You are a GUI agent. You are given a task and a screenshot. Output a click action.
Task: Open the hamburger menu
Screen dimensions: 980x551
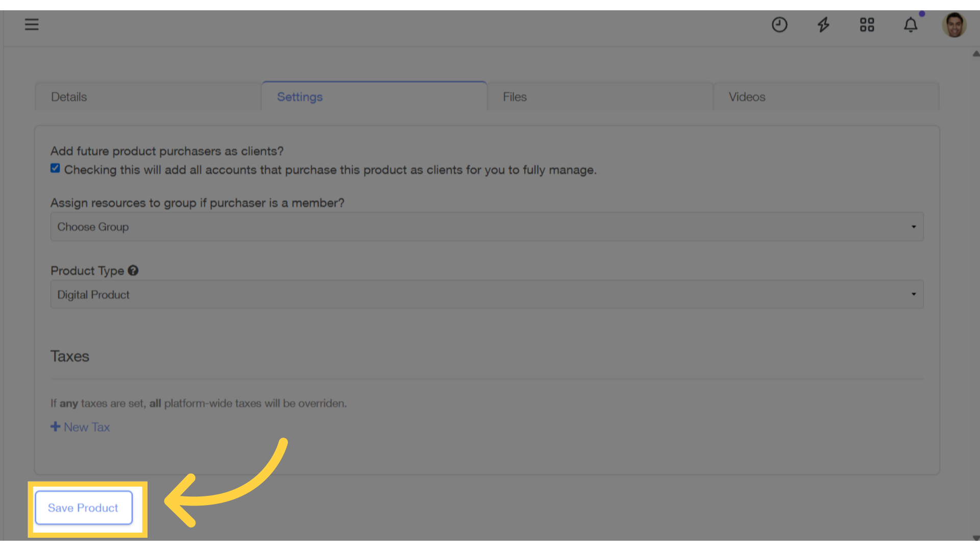32,24
